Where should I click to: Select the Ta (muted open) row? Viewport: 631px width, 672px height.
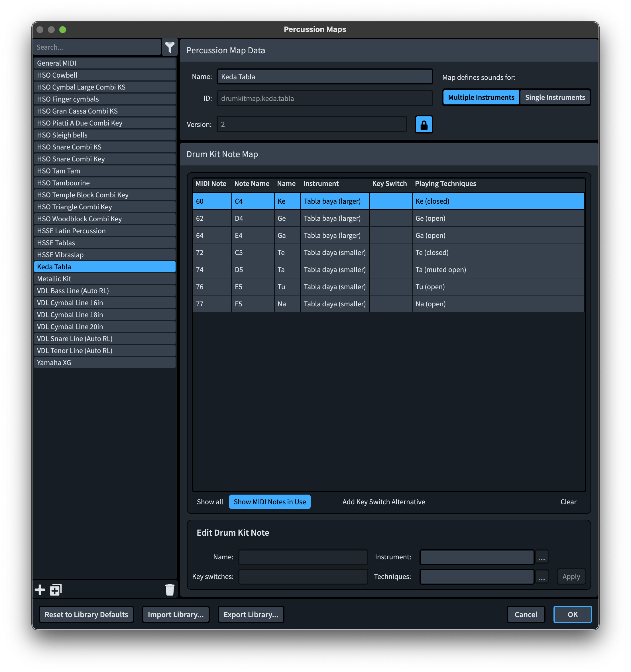(388, 270)
